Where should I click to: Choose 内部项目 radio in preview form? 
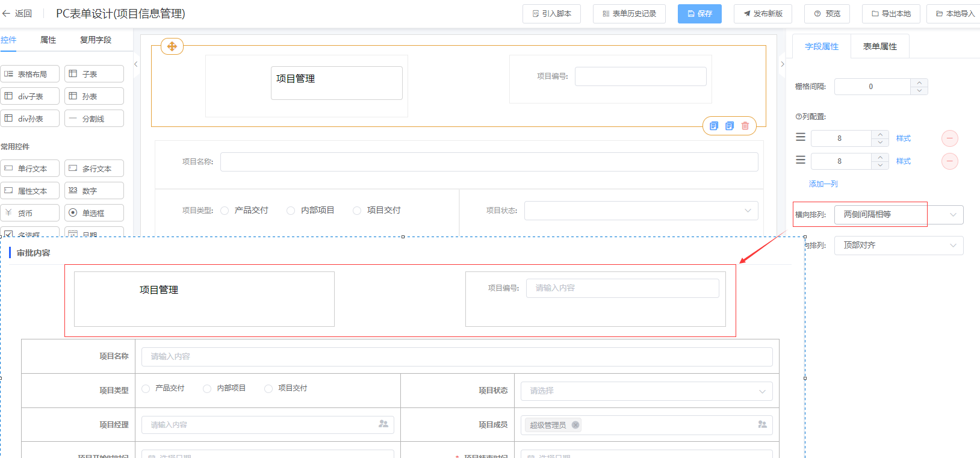207,389
